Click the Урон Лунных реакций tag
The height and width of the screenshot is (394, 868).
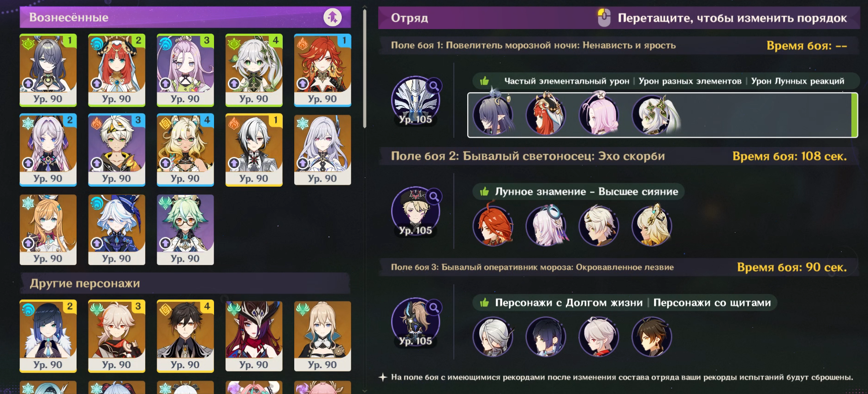tap(797, 81)
